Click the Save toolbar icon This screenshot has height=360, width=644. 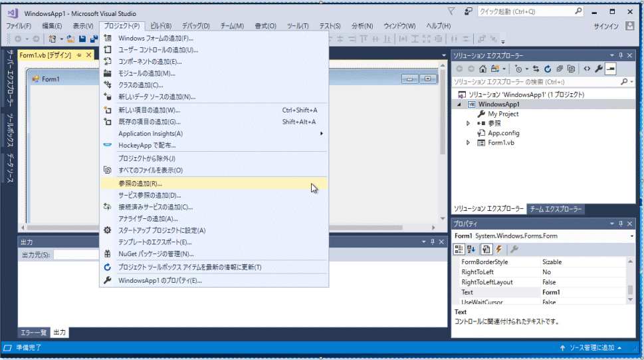tap(82, 39)
